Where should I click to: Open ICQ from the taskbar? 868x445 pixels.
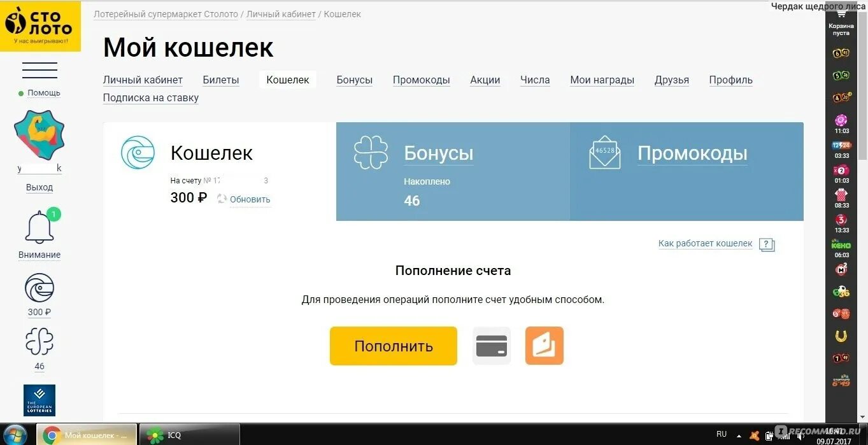click(189, 435)
